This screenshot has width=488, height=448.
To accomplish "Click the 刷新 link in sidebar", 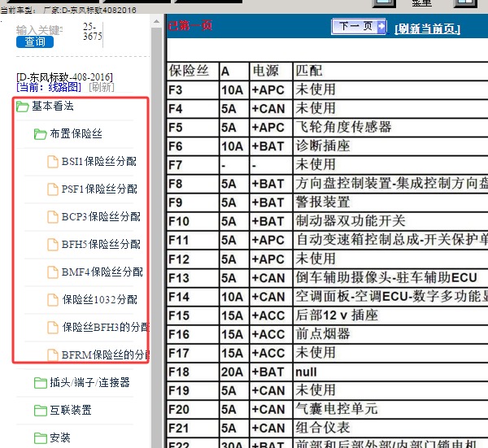I will [x=102, y=87].
